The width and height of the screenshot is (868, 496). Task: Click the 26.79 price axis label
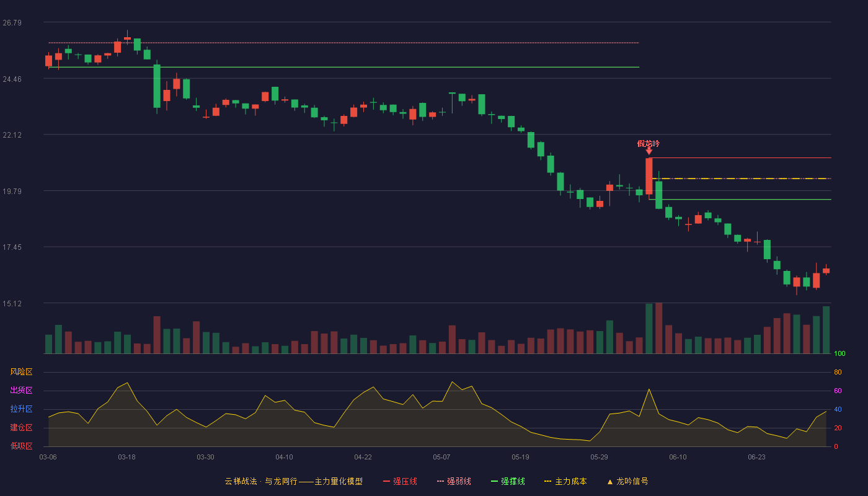point(12,23)
